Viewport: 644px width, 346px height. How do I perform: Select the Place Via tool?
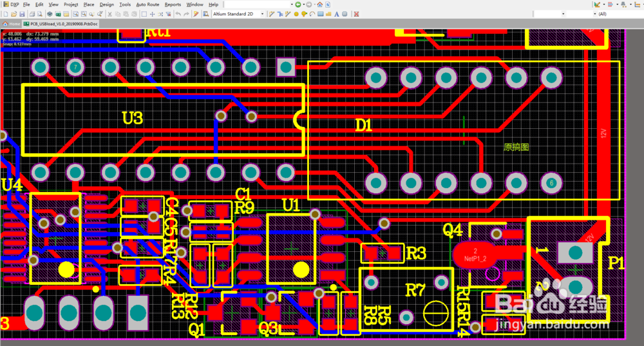304,14
